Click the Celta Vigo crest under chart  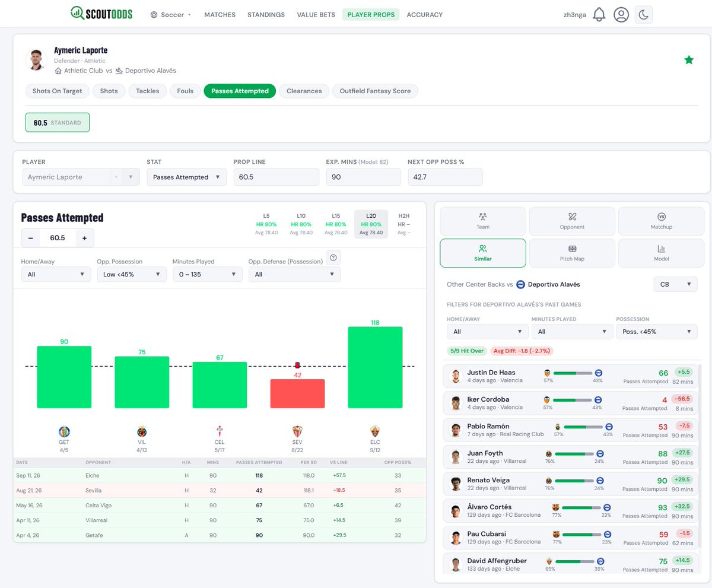coord(220,431)
